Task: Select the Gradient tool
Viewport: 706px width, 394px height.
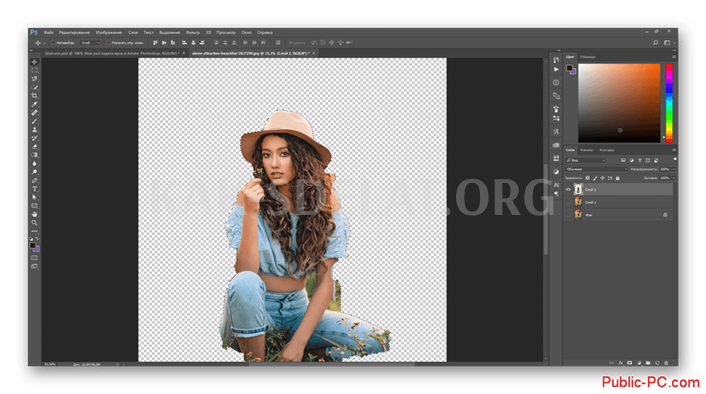Action: pos(35,155)
